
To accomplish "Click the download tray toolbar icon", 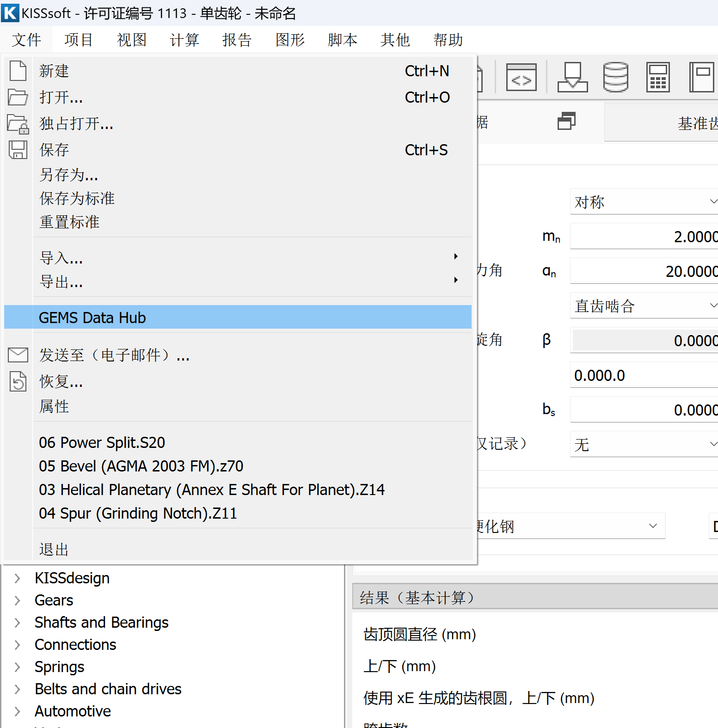I will click(572, 77).
